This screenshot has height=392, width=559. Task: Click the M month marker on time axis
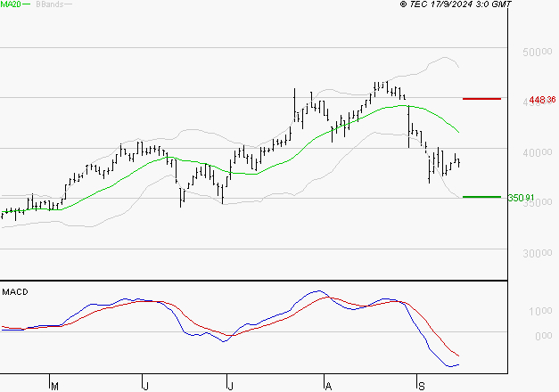[54, 386]
